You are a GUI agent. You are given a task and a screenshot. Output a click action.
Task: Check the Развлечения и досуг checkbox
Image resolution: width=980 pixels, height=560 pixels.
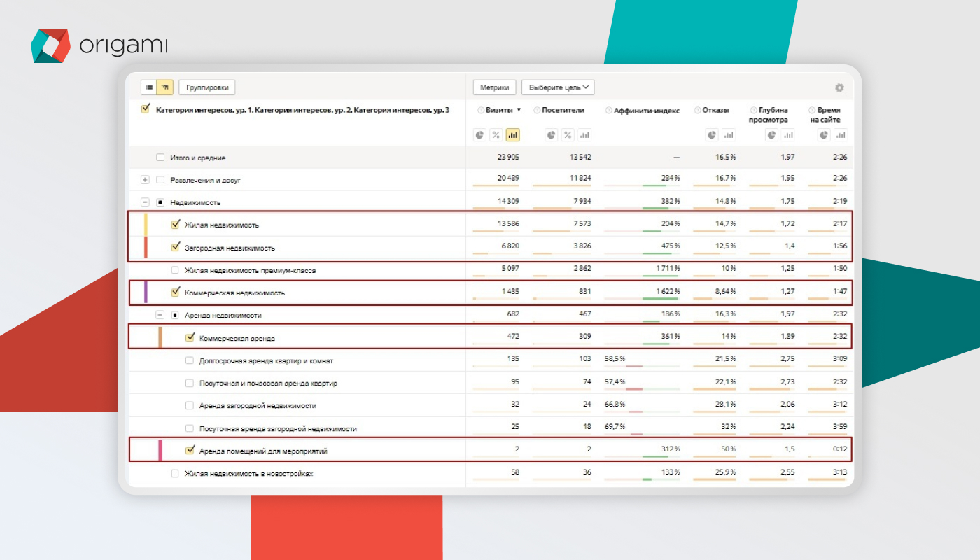pyautogui.click(x=160, y=180)
